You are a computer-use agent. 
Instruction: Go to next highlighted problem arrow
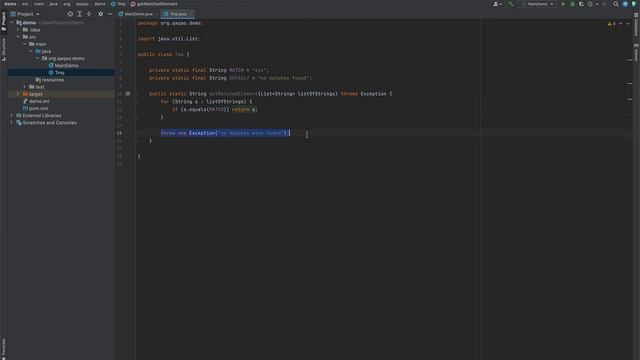(628, 24)
